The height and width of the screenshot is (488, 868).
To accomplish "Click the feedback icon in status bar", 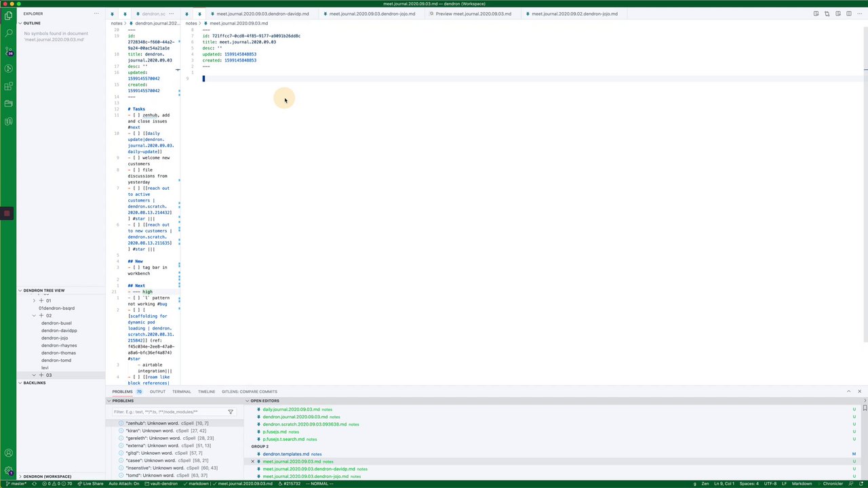I will 851,484.
